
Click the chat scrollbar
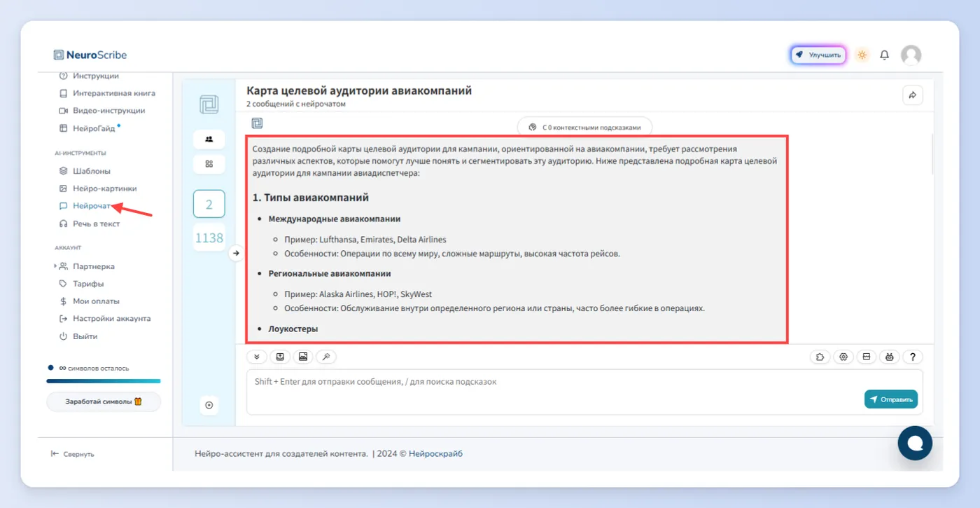[x=932, y=154]
